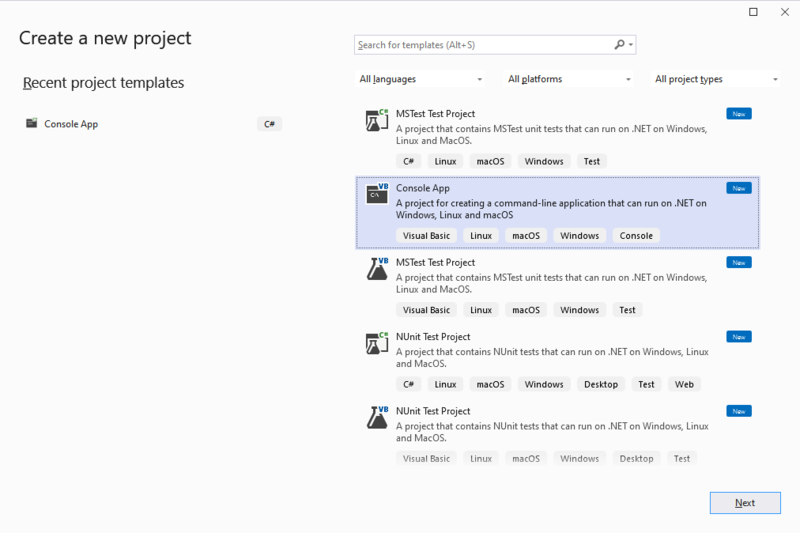Click the Test tag under VB MSTest Test Project
The height and width of the screenshot is (533, 800).
[627, 310]
